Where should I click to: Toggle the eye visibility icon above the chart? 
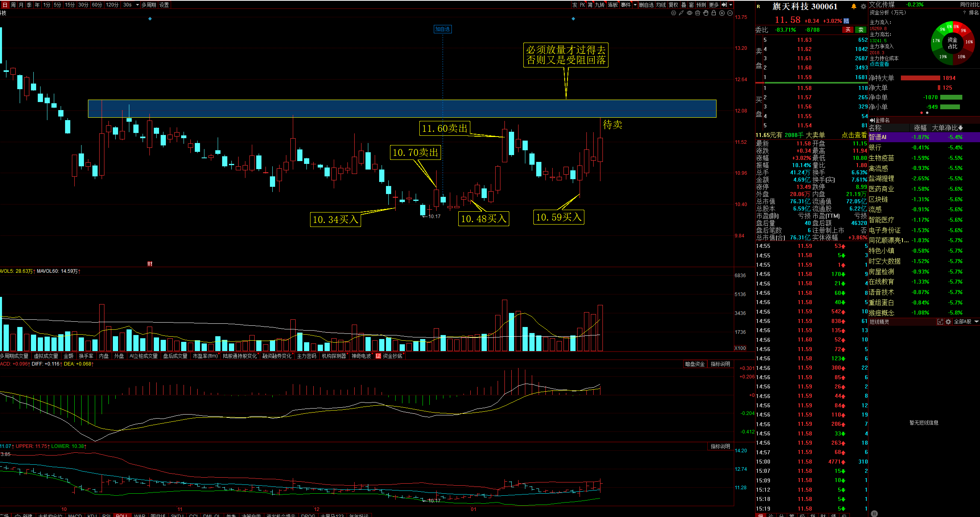point(690,13)
